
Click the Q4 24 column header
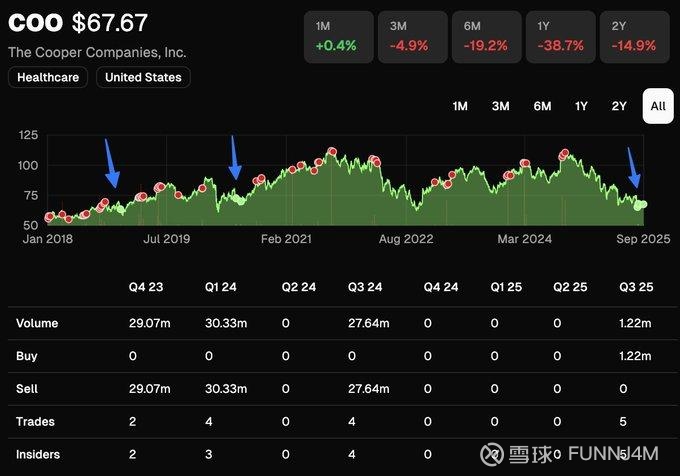[441, 287]
